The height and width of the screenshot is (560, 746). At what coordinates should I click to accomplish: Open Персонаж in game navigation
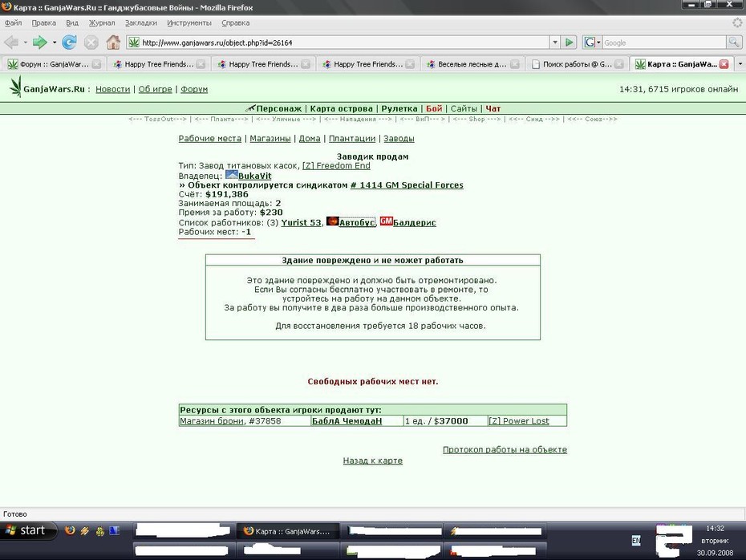(279, 108)
